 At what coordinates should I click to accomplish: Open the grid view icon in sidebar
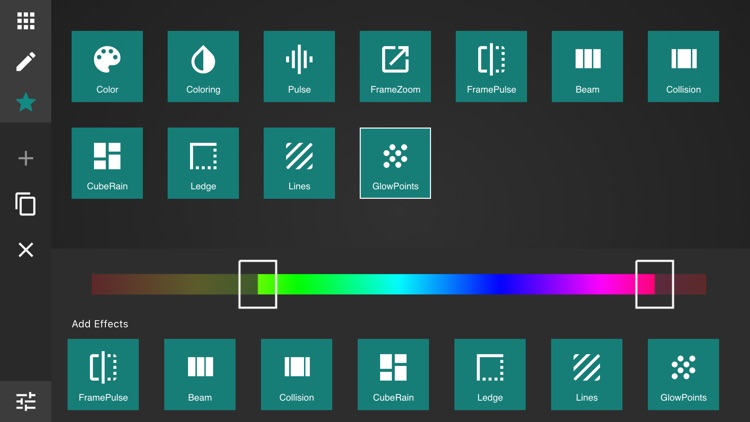(x=26, y=21)
